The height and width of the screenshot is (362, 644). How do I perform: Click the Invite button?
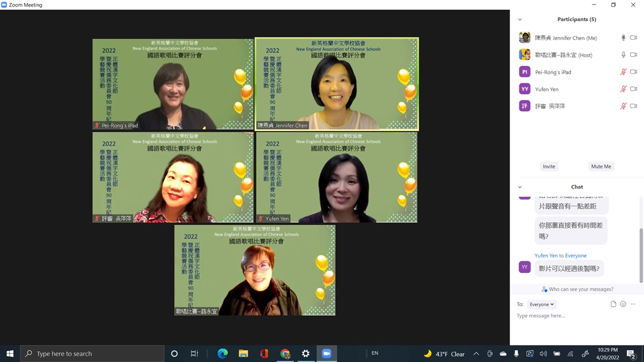click(x=548, y=166)
